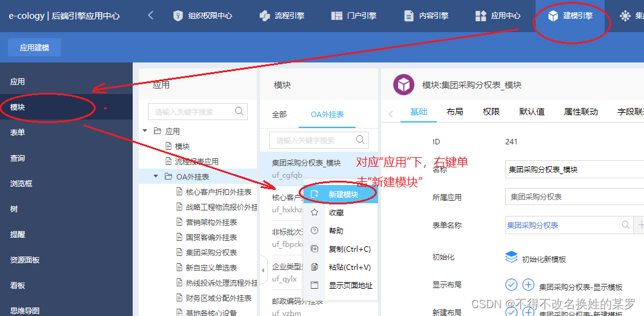Click the purple module cube icon

(x=404, y=85)
